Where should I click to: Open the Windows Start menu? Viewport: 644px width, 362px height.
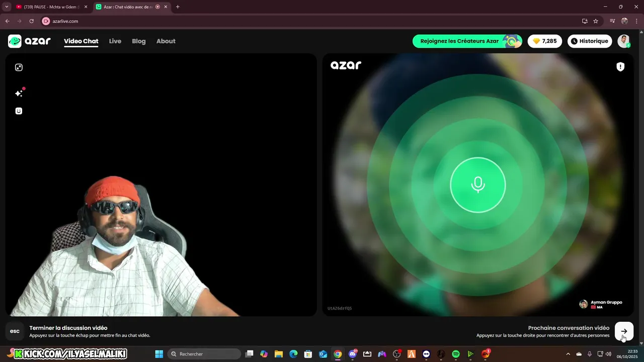[x=159, y=354]
